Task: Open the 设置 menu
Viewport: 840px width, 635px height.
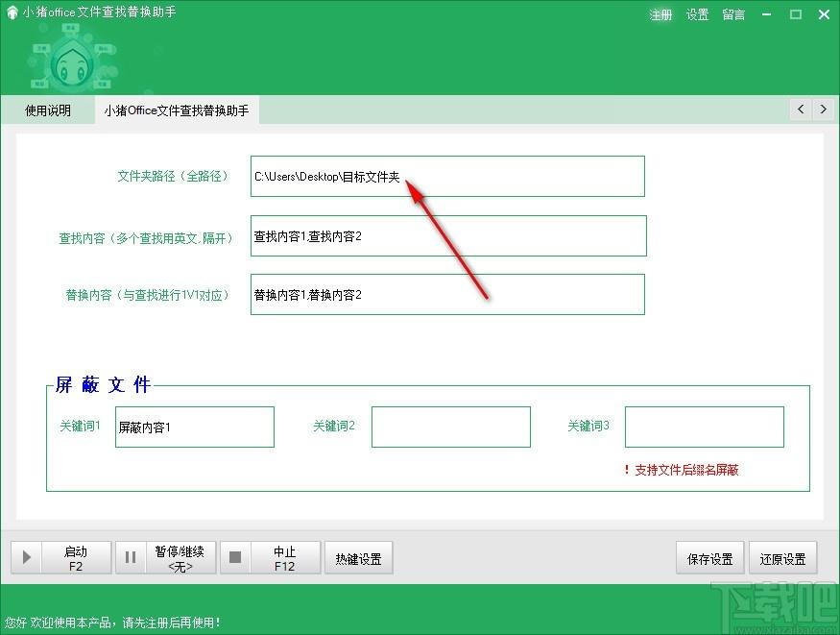Action: (x=697, y=14)
